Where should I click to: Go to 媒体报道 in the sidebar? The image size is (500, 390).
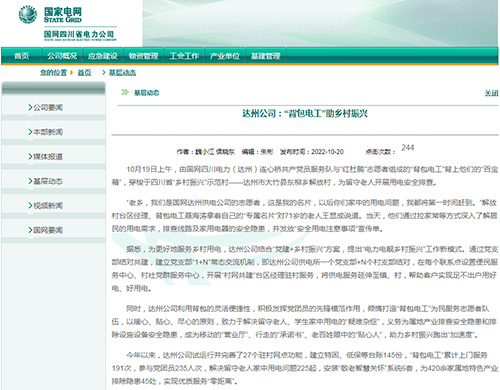(x=48, y=156)
